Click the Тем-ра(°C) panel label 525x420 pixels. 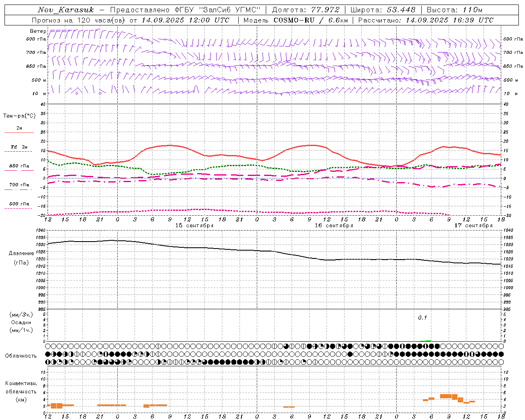[x=19, y=116]
